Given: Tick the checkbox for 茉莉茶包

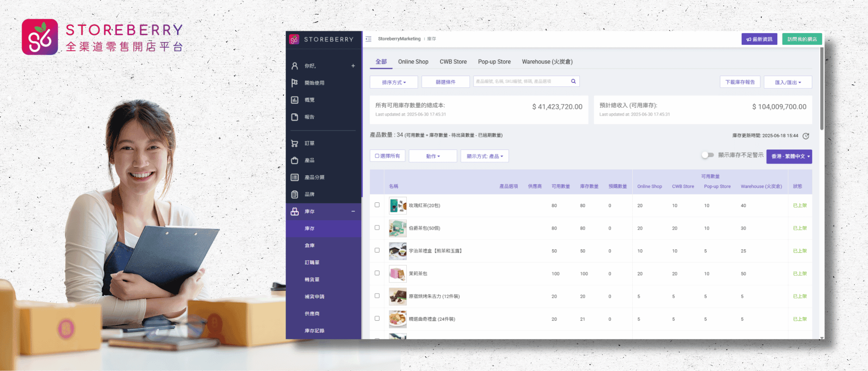Looking at the screenshot, I should 377,273.
